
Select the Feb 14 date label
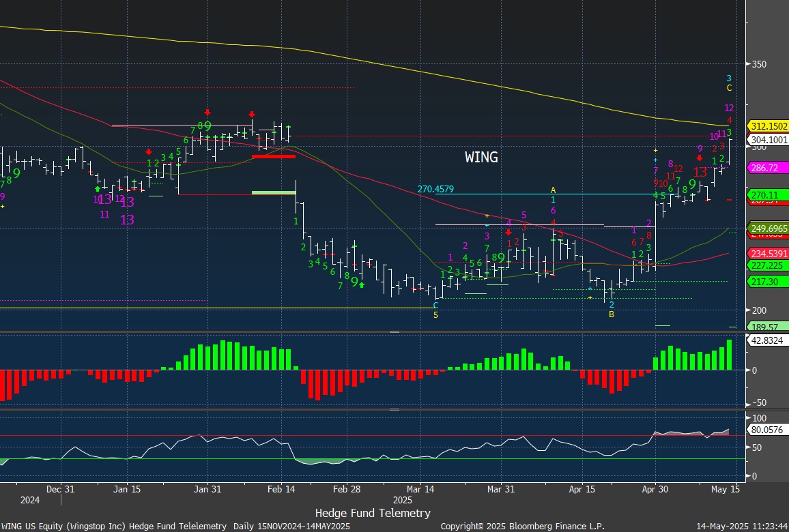(281, 489)
